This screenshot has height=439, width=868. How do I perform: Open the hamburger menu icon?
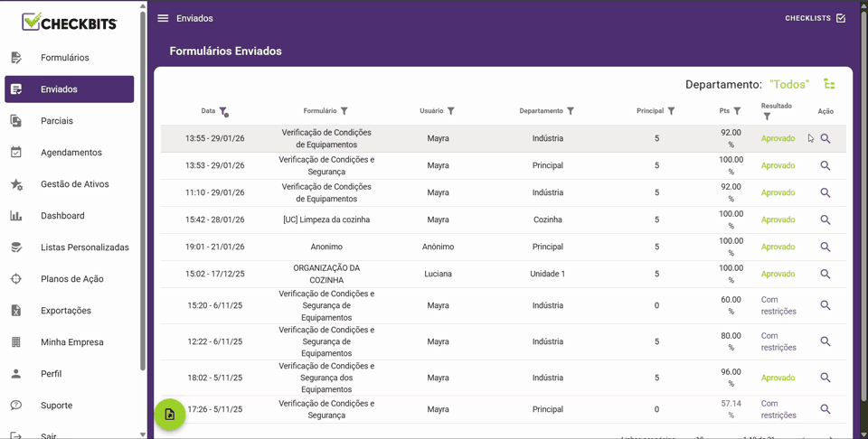click(x=163, y=18)
